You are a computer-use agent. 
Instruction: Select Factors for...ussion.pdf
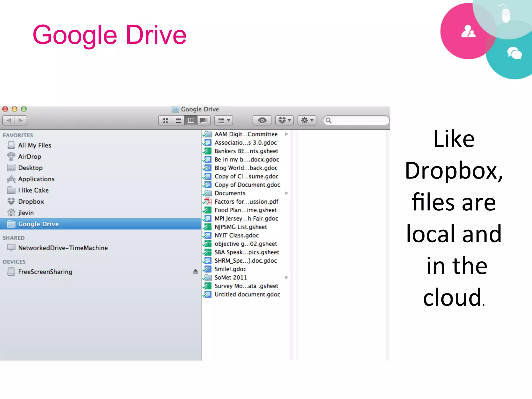[246, 202]
